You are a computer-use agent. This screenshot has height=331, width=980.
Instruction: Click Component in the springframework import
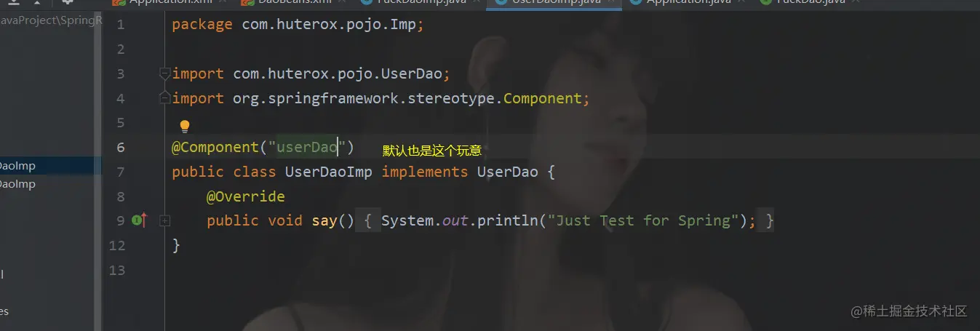[543, 98]
